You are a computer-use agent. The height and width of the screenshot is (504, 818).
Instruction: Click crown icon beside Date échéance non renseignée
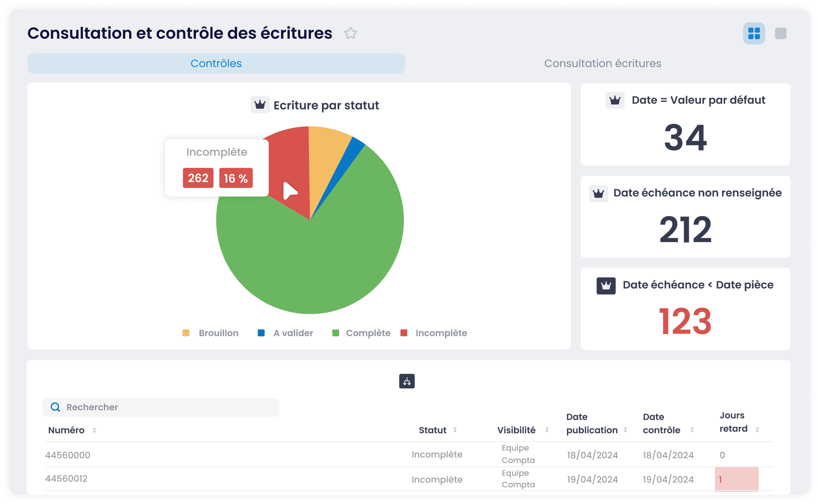pos(598,193)
